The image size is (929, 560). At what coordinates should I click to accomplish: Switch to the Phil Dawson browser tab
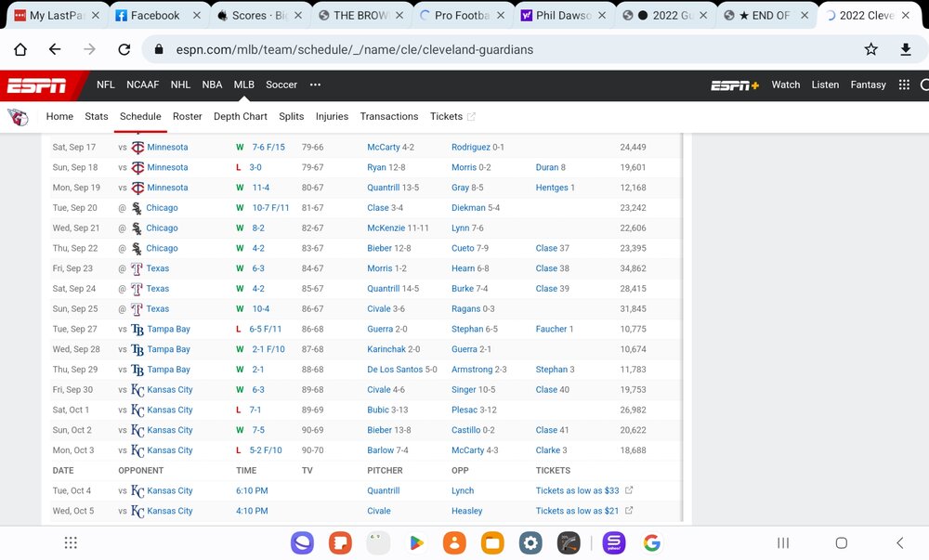click(564, 16)
